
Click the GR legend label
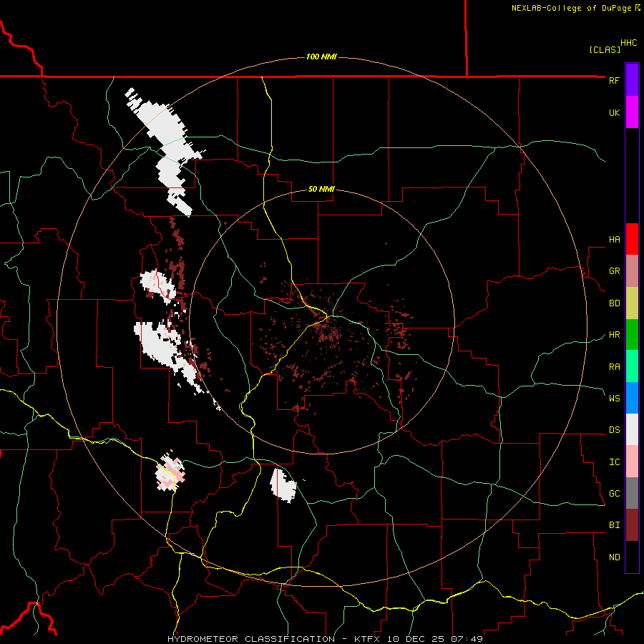pyautogui.click(x=614, y=271)
